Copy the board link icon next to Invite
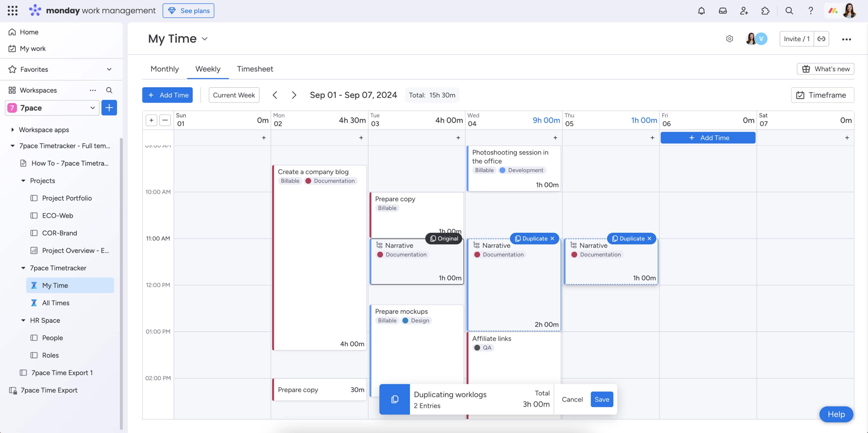 (822, 39)
